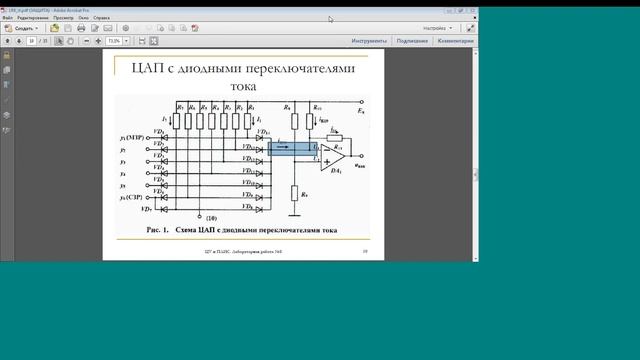Open the Signatures panel icon in sidebar
640x360 pixels.
(x=7, y=131)
